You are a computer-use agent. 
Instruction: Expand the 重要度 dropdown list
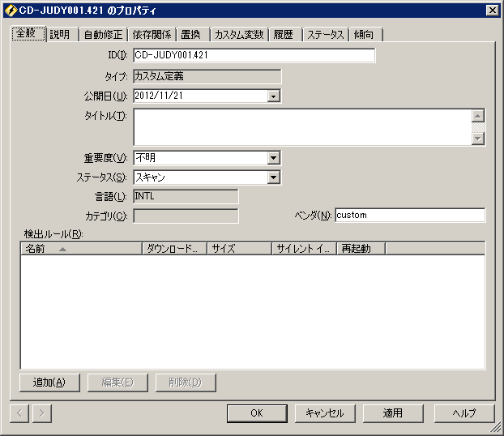tap(273, 158)
